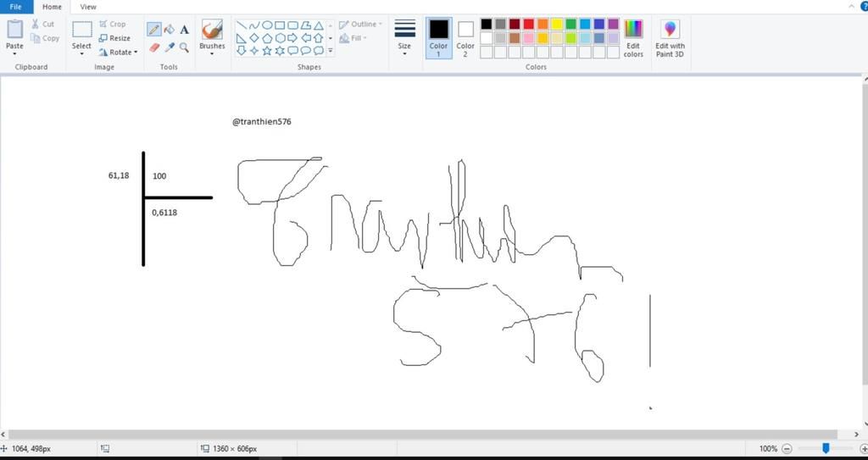Open Edit with Paint 3D
868x460 pixels.
670,39
